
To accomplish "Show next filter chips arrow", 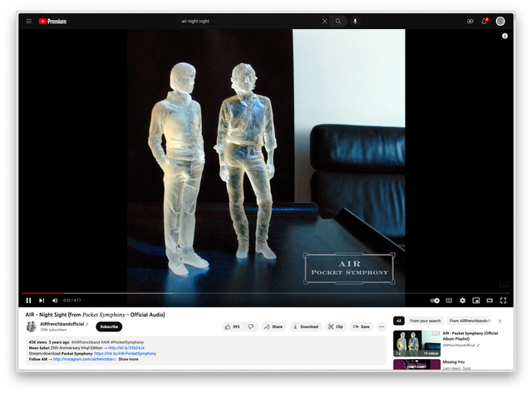I will (500, 321).
